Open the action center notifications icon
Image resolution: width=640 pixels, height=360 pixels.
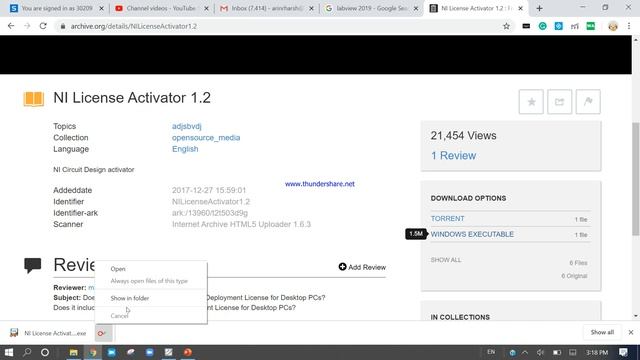pos(623,352)
